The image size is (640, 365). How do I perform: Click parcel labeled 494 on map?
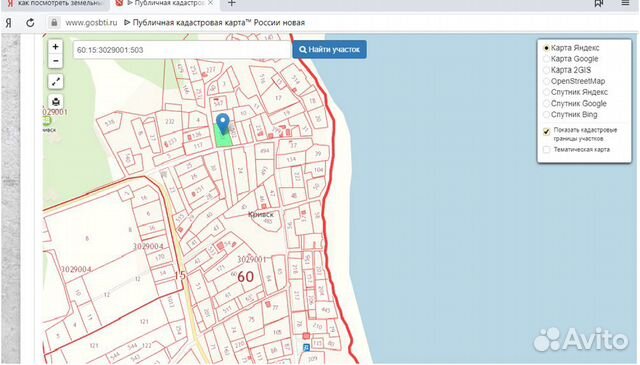coord(264,151)
